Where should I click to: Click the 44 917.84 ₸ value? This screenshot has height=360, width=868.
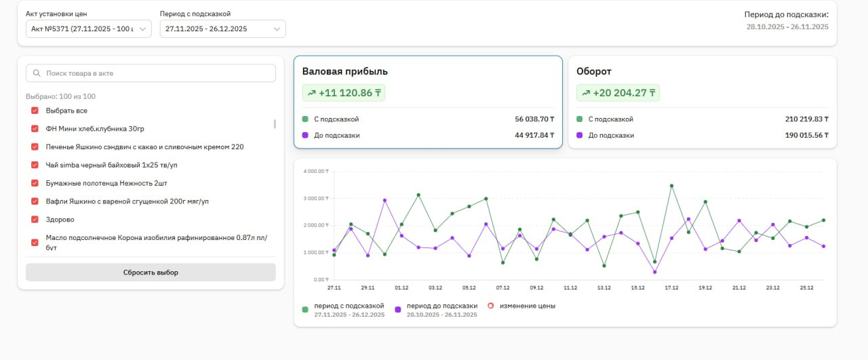(x=534, y=136)
